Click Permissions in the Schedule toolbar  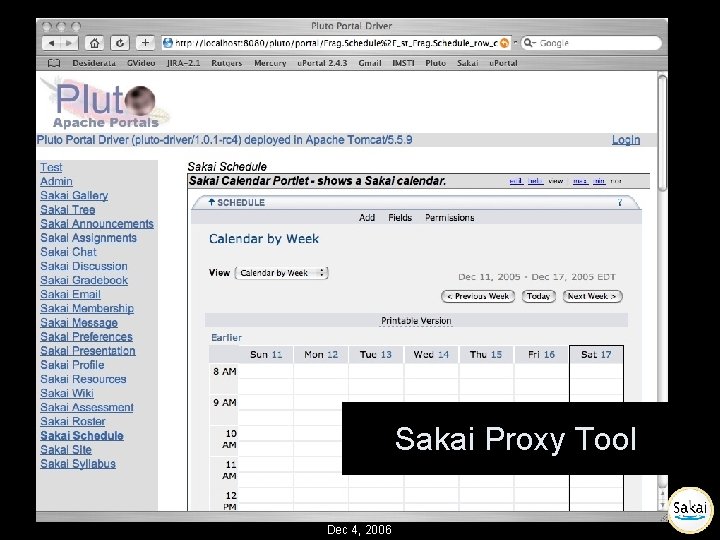[x=450, y=218]
